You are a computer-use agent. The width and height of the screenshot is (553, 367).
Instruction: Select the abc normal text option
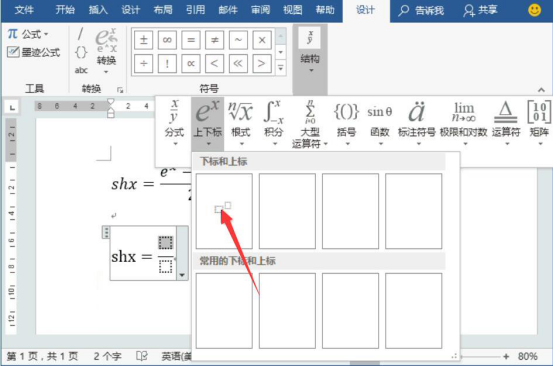81,70
